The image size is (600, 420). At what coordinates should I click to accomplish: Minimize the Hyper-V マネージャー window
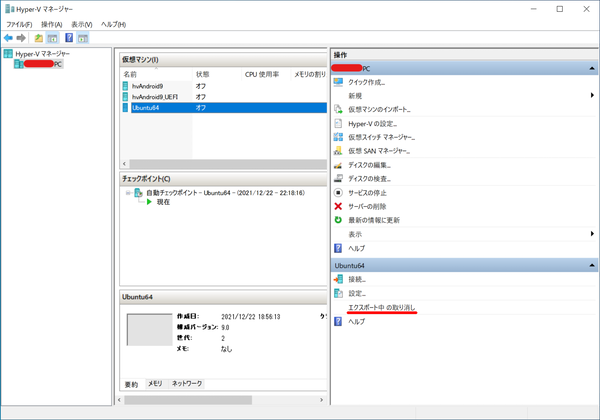[534, 9]
